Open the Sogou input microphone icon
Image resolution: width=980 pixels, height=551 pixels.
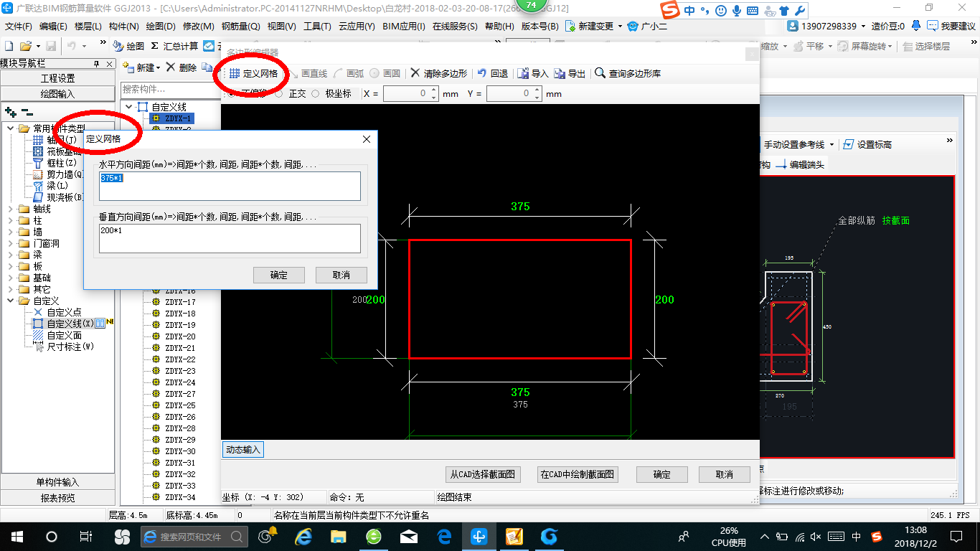click(x=736, y=11)
